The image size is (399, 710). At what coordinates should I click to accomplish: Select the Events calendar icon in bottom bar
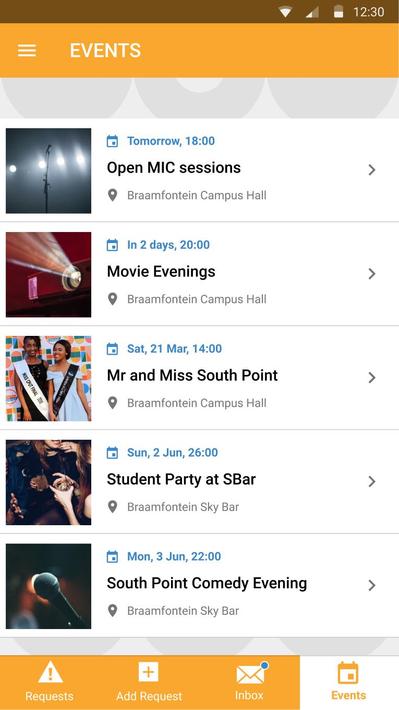(x=348, y=673)
